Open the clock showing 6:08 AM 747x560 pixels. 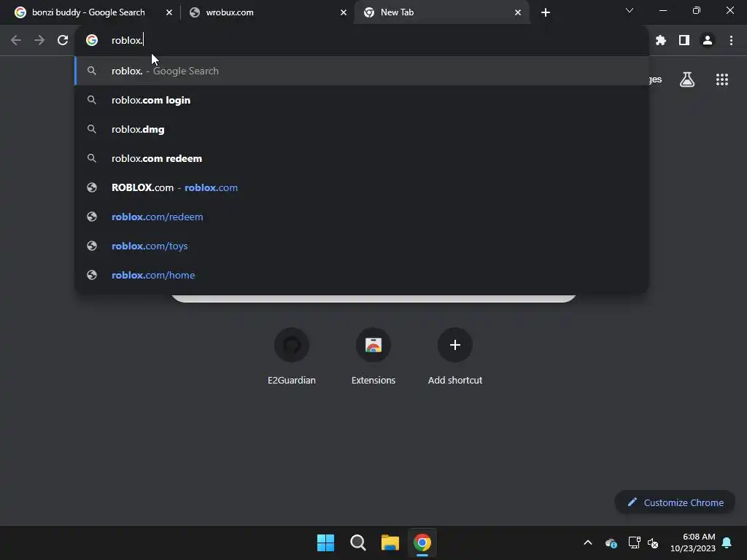pos(693,542)
